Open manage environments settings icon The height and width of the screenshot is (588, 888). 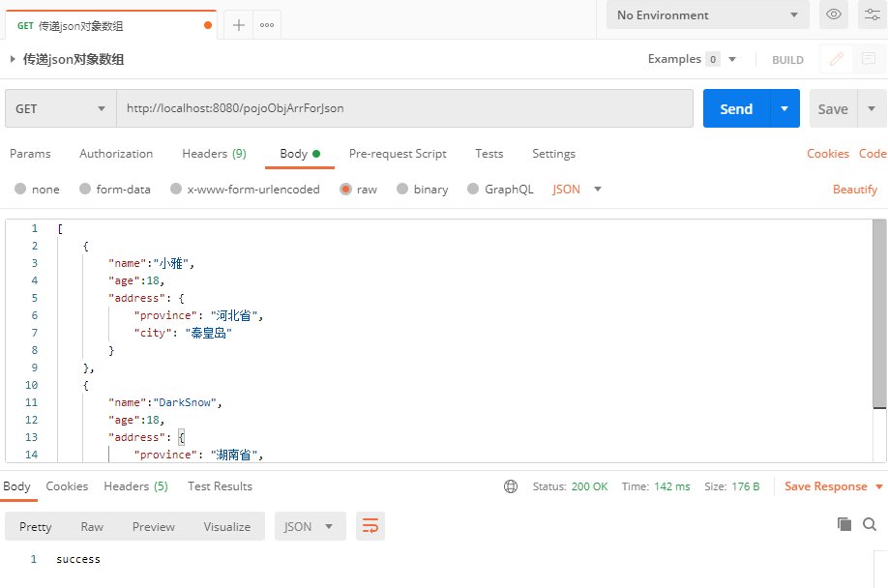pyautogui.click(x=873, y=15)
